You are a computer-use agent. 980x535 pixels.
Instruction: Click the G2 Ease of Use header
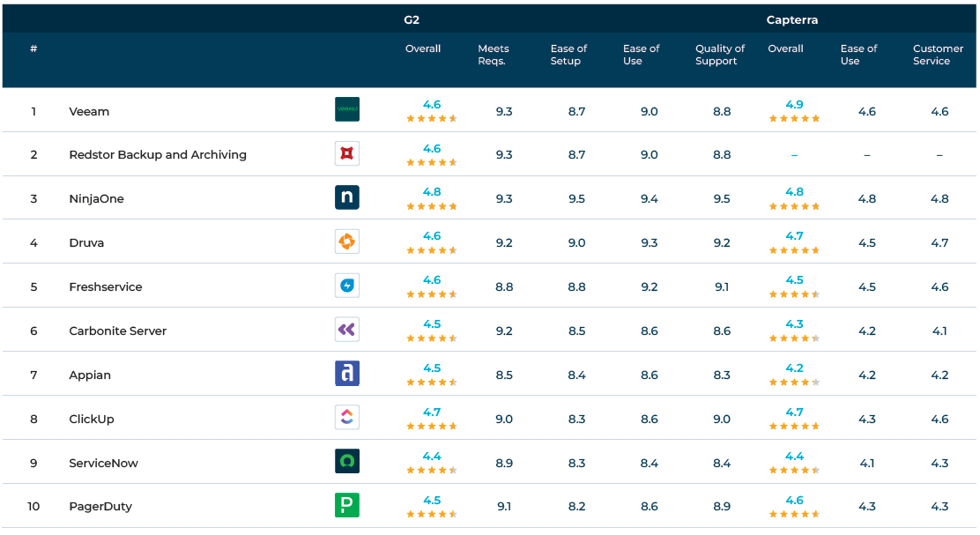click(x=641, y=55)
